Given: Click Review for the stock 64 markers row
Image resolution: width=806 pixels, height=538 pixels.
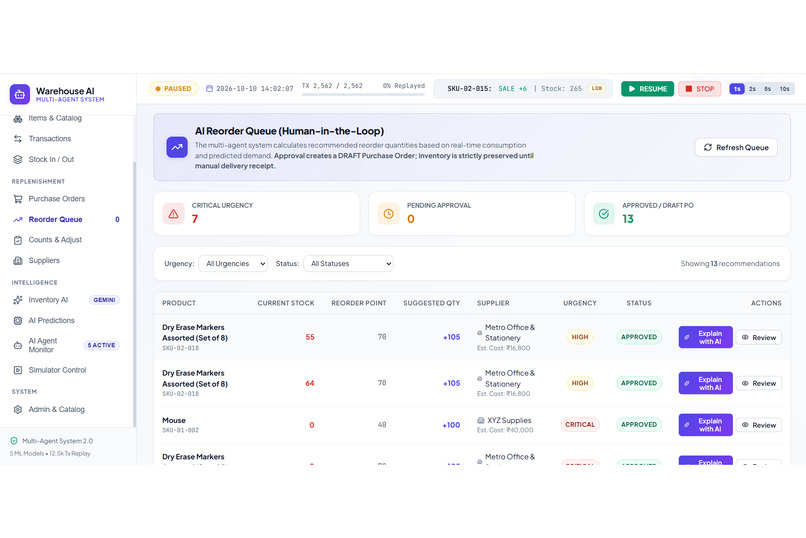Looking at the screenshot, I should click(x=759, y=383).
